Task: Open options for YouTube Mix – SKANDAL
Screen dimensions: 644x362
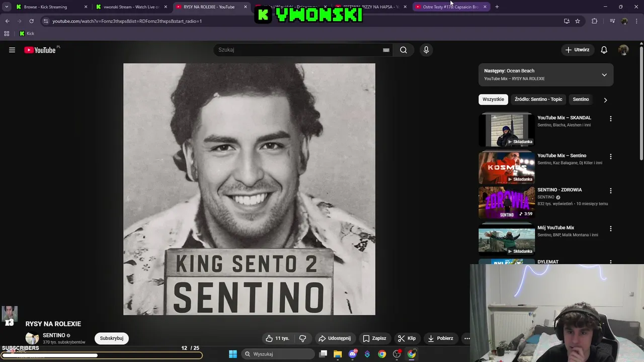Action: click(611, 119)
